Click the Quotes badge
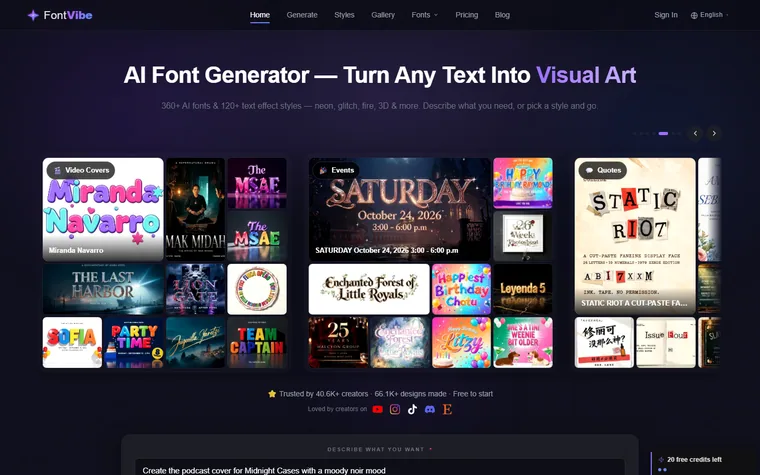The width and height of the screenshot is (760, 475). [x=603, y=170]
